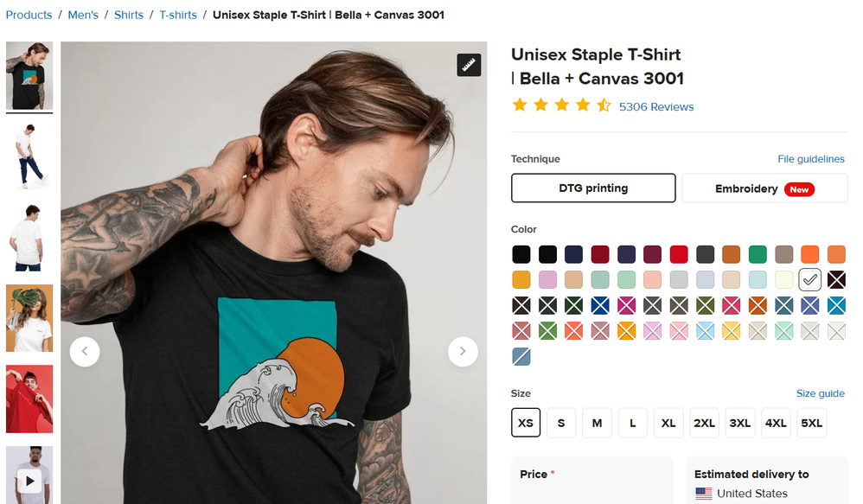Click the ruler measurement icon on photo
The height and width of the screenshot is (504, 863).
click(469, 65)
